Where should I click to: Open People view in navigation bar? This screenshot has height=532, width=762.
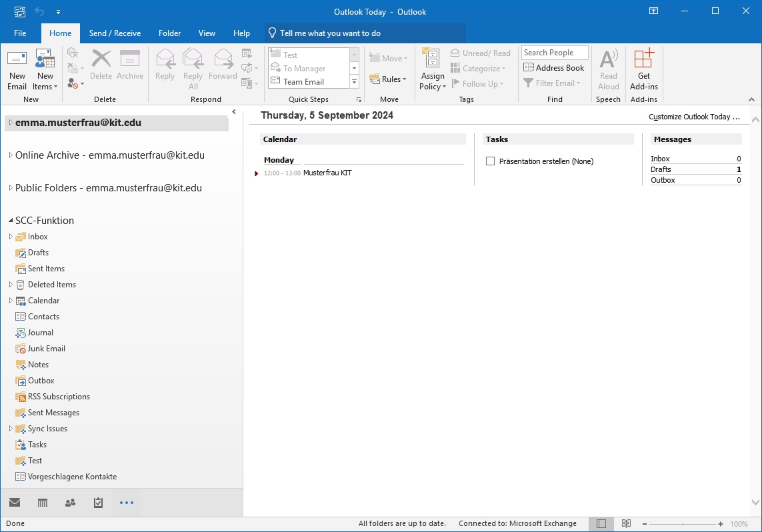point(71,503)
